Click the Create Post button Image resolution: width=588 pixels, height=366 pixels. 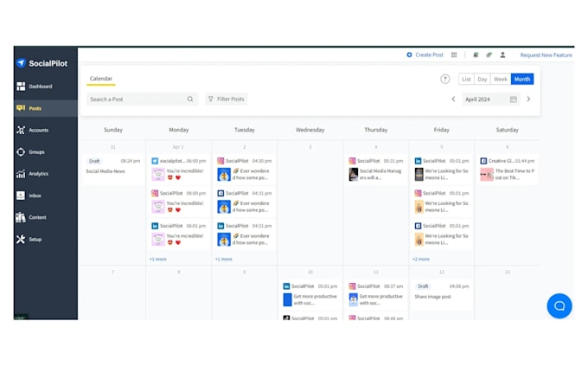pyautogui.click(x=425, y=55)
